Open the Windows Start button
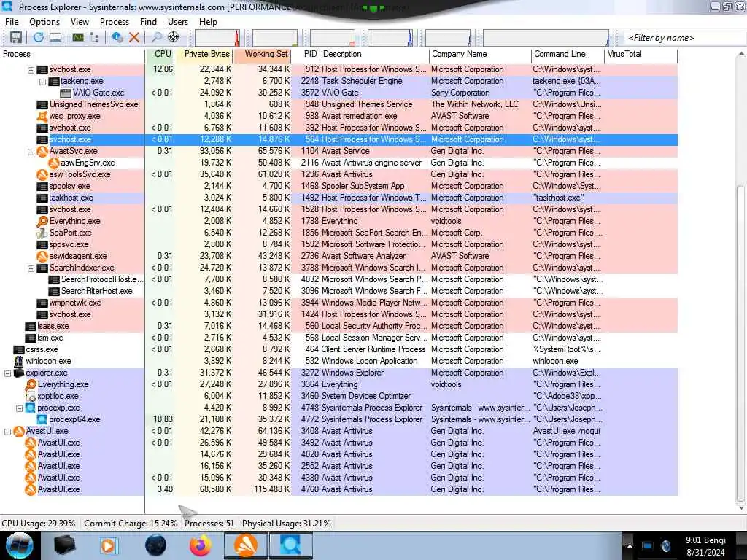The width and height of the screenshot is (747, 560). point(19,545)
